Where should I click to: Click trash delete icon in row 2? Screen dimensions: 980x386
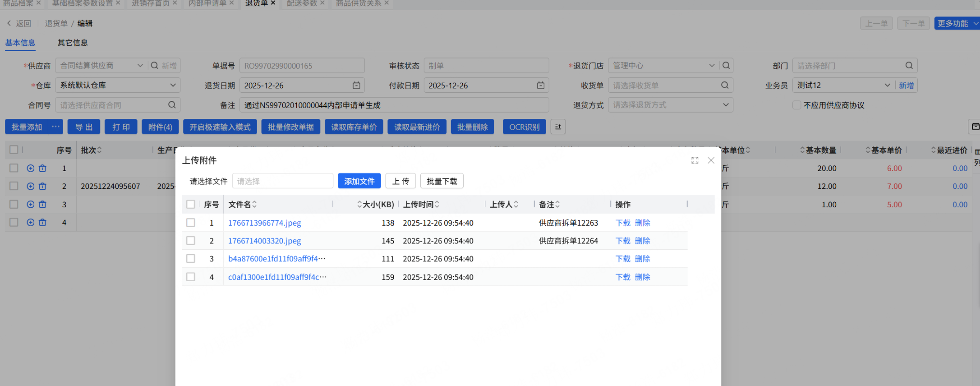(x=42, y=186)
